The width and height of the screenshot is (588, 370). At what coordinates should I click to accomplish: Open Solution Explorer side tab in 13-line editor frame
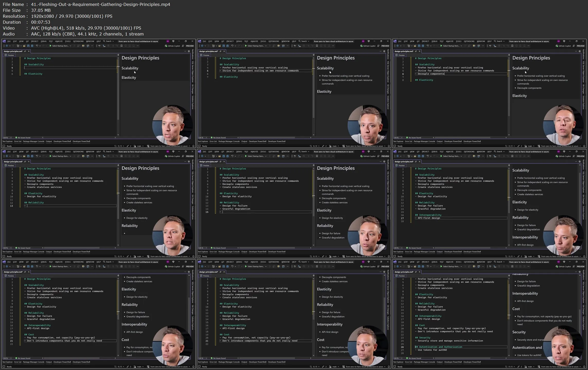193,213
